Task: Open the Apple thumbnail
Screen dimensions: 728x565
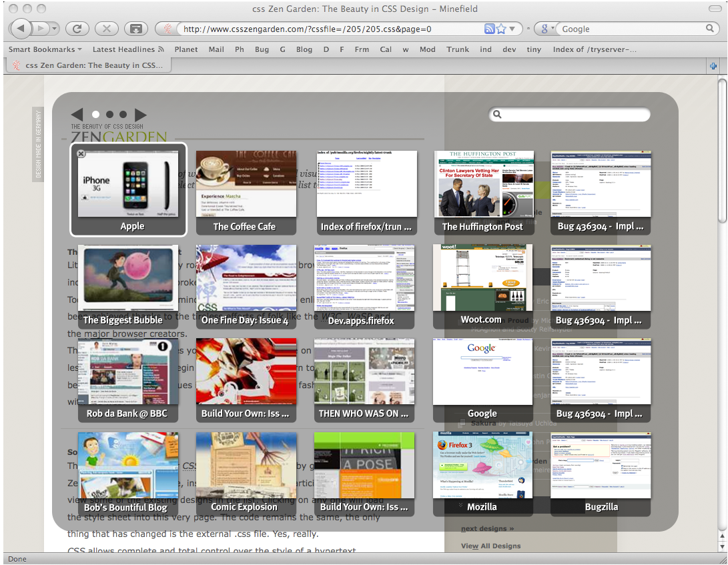Action: (128, 189)
